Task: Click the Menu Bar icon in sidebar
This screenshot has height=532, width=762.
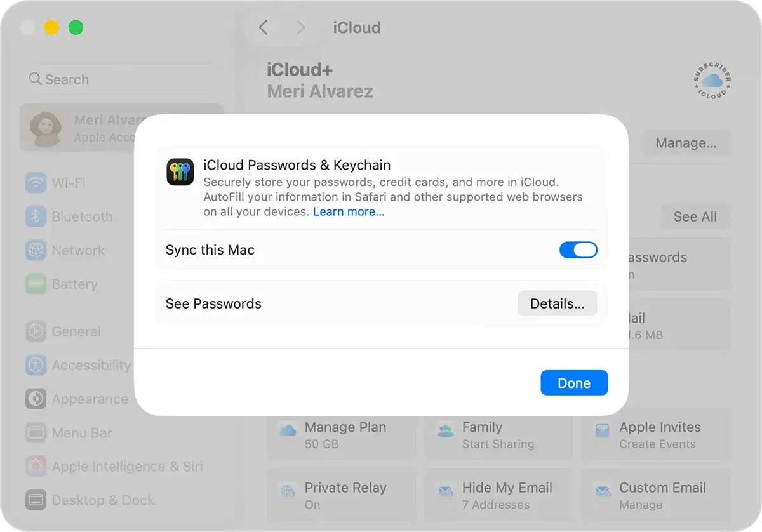Action: click(36, 433)
